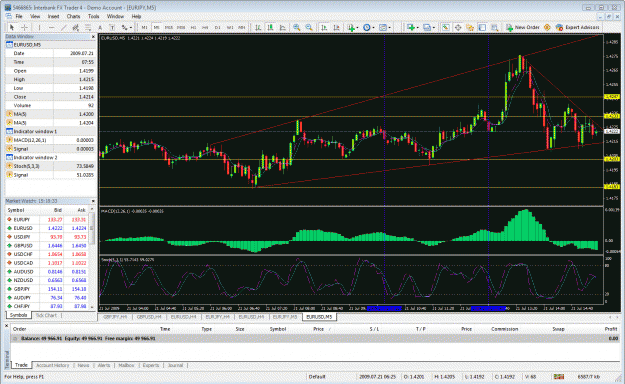Screen dimensions: 625x384
Task: Open the profiles dropdown
Action: coord(428,27)
